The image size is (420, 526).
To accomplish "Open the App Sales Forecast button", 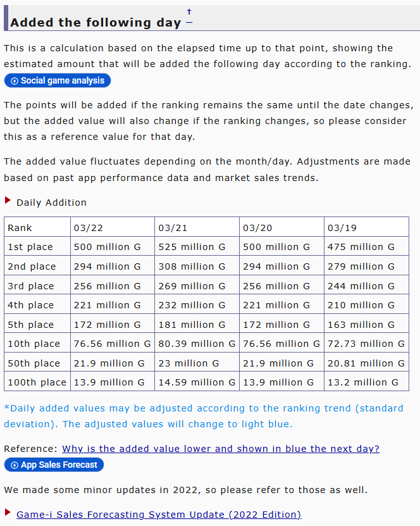I will [x=54, y=465].
